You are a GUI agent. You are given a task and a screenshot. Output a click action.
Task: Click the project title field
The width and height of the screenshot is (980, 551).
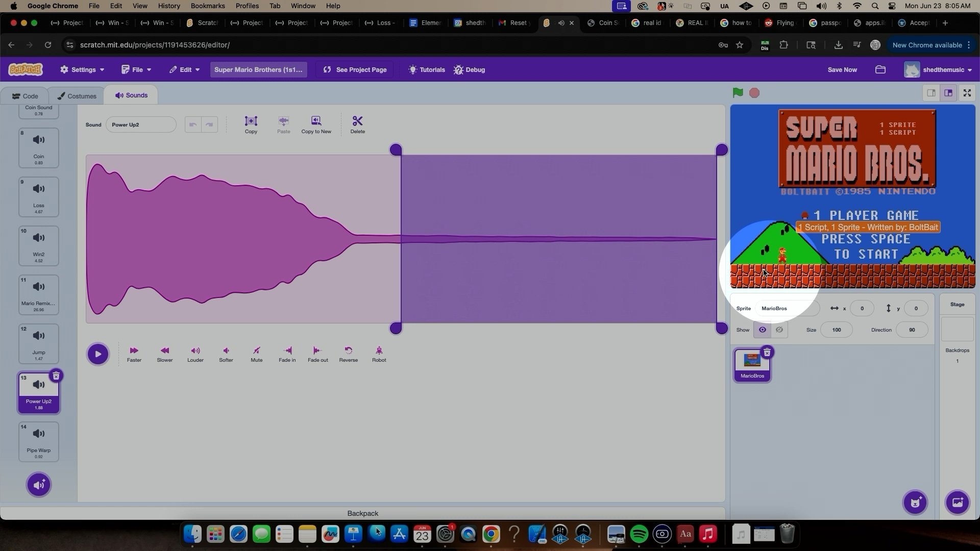point(259,69)
